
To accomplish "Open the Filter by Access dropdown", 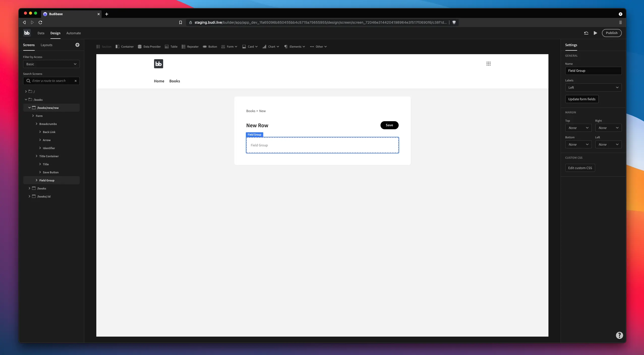I will point(51,64).
